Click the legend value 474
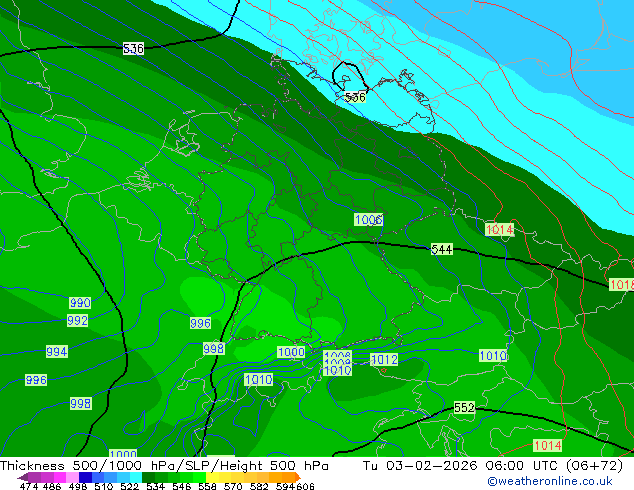 coord(29,486)
